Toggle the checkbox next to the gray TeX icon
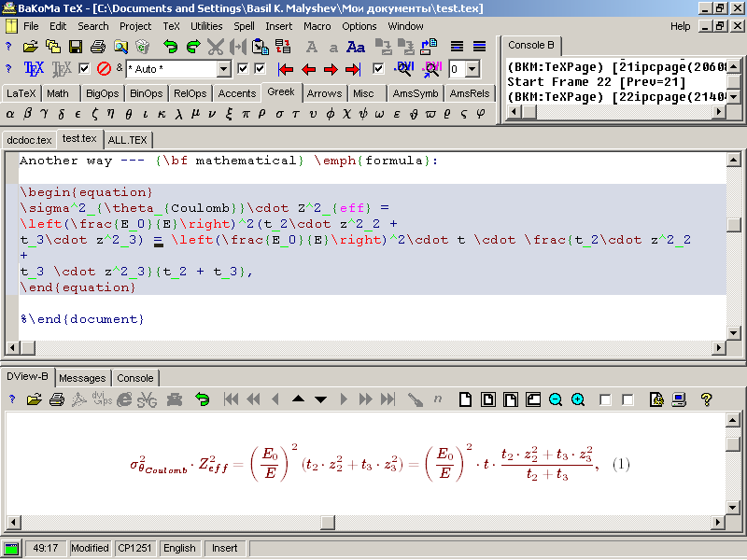Viewport: 747px width, 560px height. point(84,69)
